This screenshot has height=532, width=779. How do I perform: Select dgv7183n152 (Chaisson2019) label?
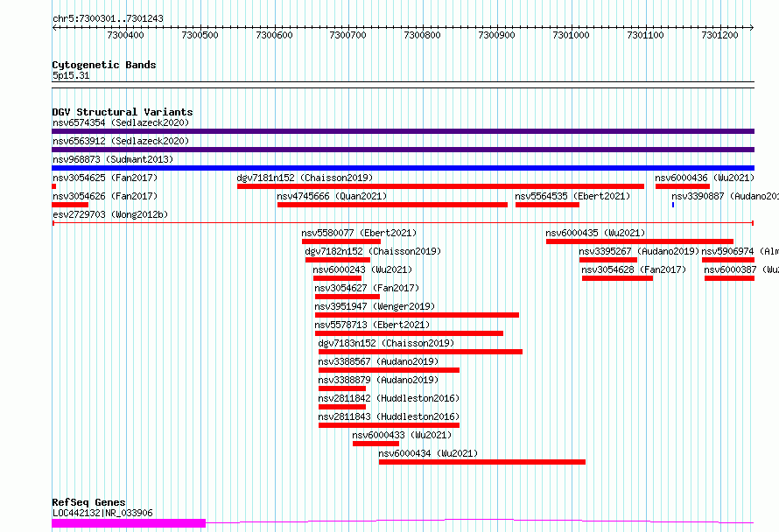386,343
